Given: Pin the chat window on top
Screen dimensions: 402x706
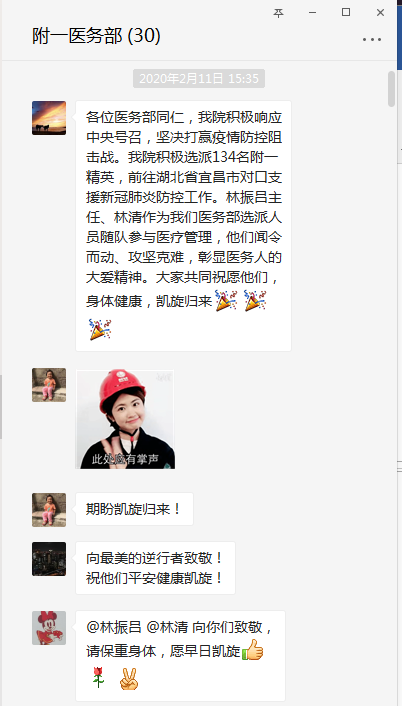Looking at the screenshot, I should pos(279,13).
